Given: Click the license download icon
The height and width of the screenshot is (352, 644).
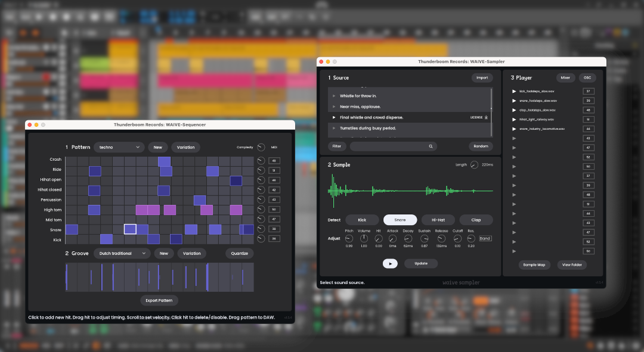Looking at the screenshot, I should (487, 117).
